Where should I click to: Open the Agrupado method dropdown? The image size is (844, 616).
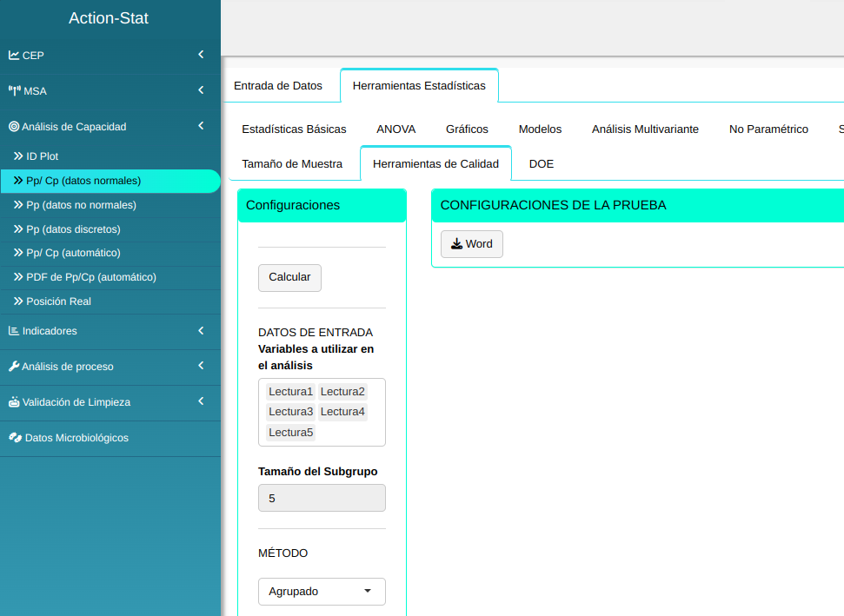point(322,592)
